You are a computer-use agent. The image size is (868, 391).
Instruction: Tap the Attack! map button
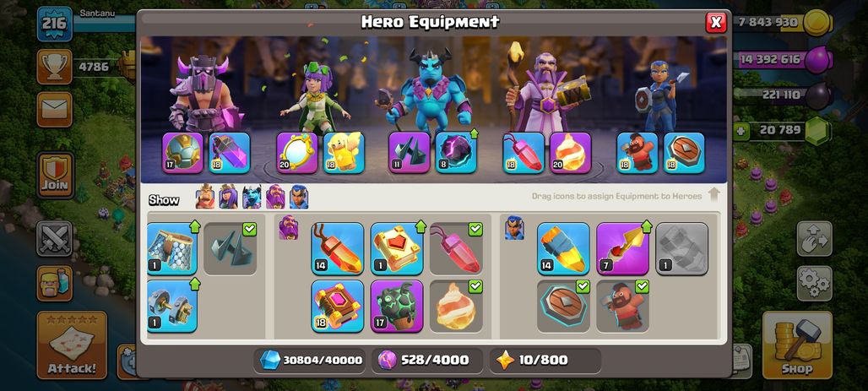coord(72,345)
